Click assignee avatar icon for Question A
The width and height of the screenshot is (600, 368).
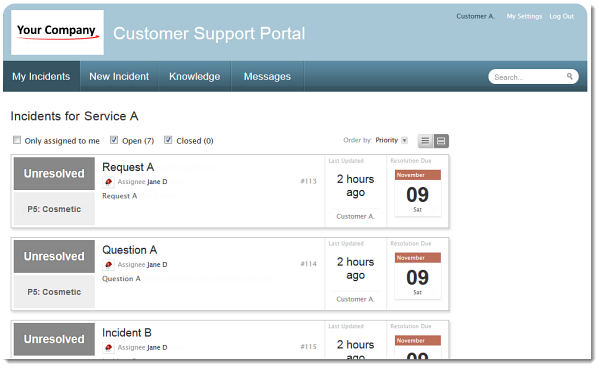[x=108, y=265]
